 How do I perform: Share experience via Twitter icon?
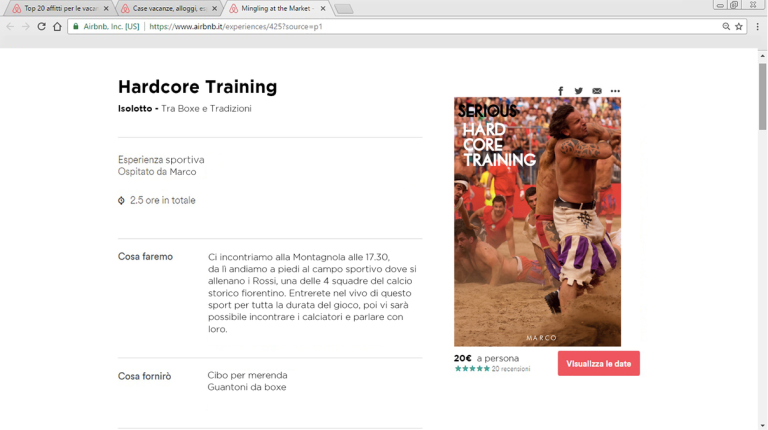578,91
